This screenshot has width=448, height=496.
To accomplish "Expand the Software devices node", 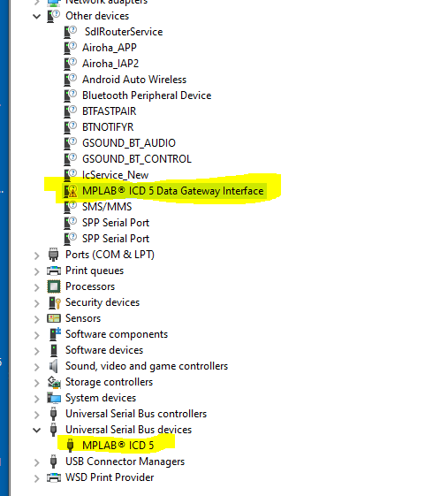I will [37, 351].
